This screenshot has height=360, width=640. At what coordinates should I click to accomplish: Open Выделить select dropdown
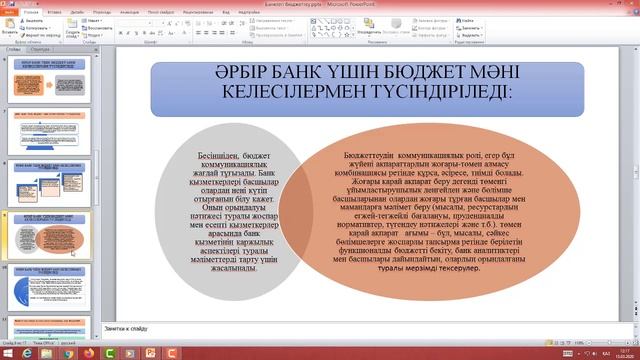click(x=469, y=35)
